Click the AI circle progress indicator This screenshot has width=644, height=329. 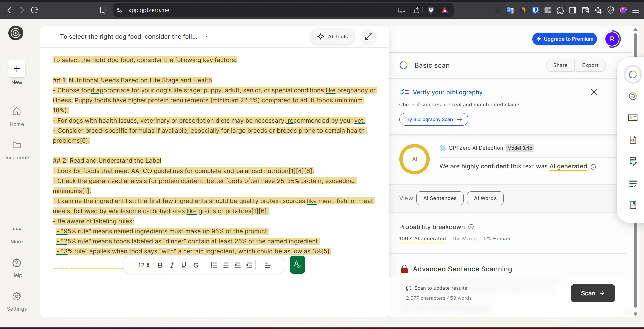(415, 159)
